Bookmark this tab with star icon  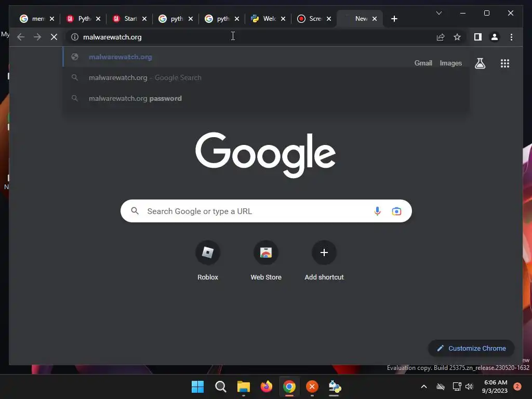point(457,37)
